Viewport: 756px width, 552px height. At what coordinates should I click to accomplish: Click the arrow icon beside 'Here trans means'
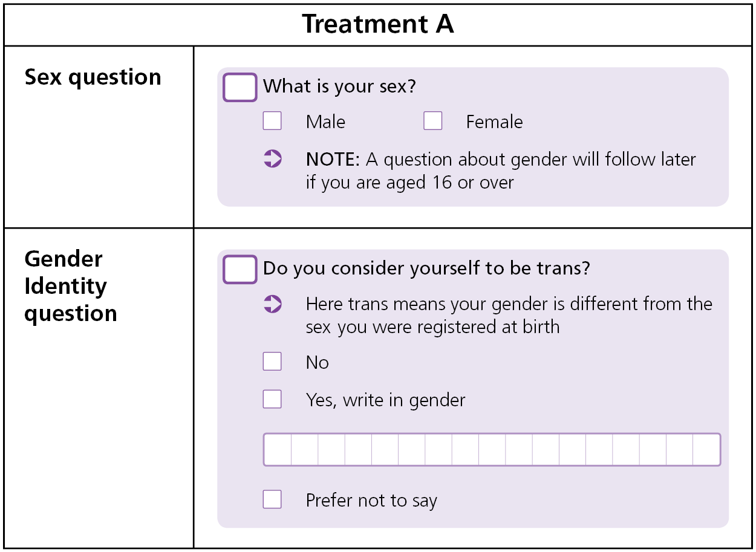273,304
